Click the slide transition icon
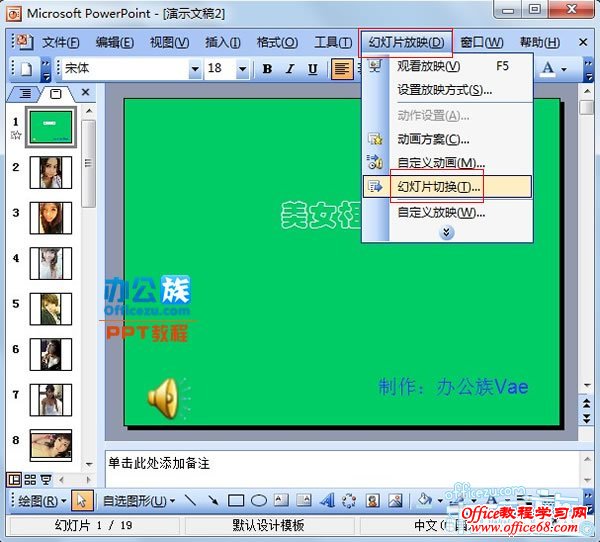Screen dimensions: 600x542 click(x=375, y=187)
